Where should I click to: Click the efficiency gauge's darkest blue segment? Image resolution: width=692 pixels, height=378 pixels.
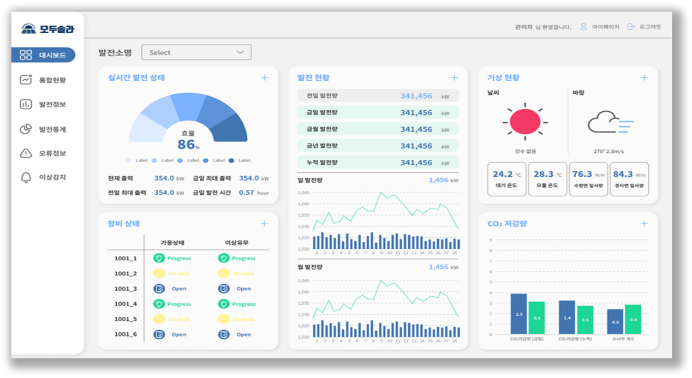point(232,129)
